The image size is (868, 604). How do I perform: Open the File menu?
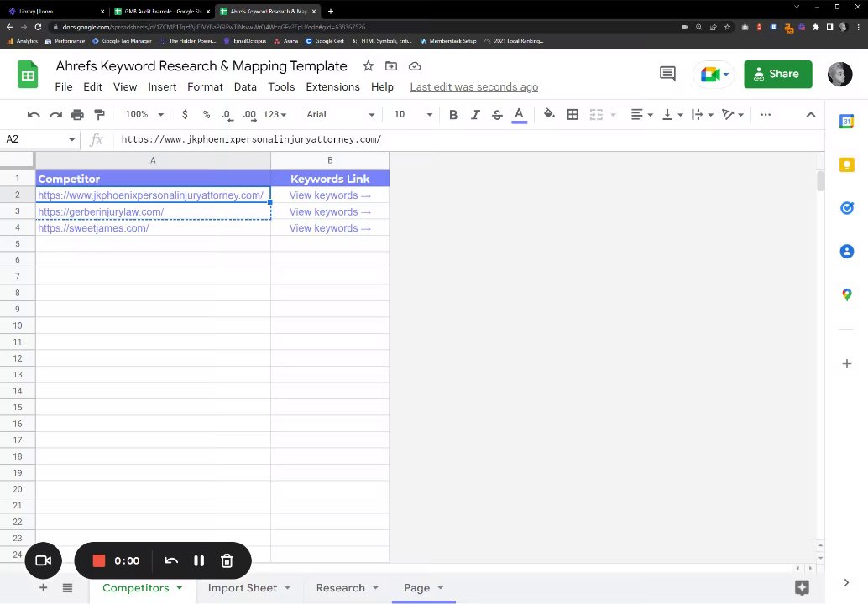click(x=64, y=87)
